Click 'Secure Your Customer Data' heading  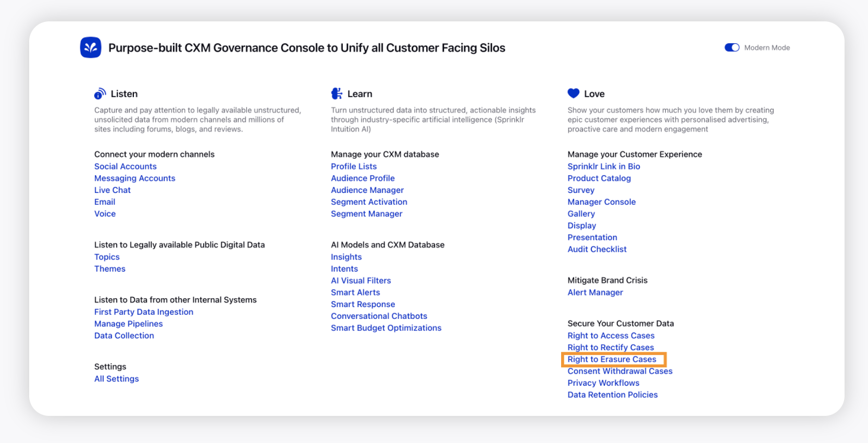(621, 324)
